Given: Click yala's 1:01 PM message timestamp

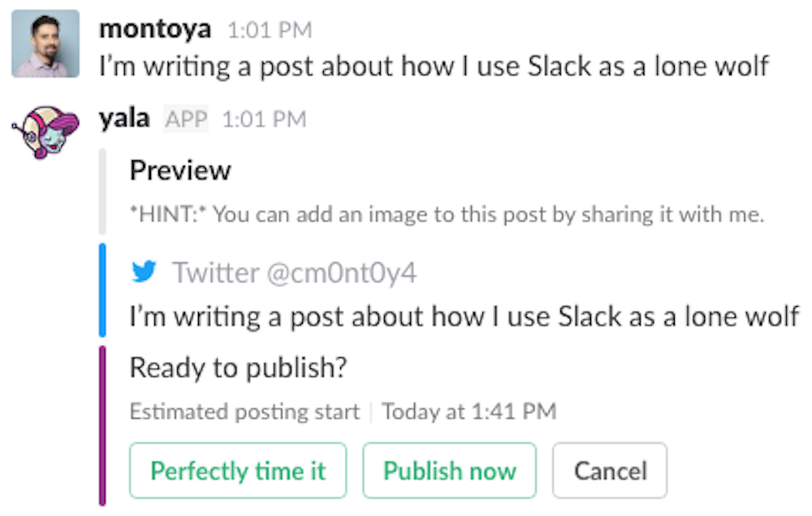Looking at the screenshot, I should point(264,119).
